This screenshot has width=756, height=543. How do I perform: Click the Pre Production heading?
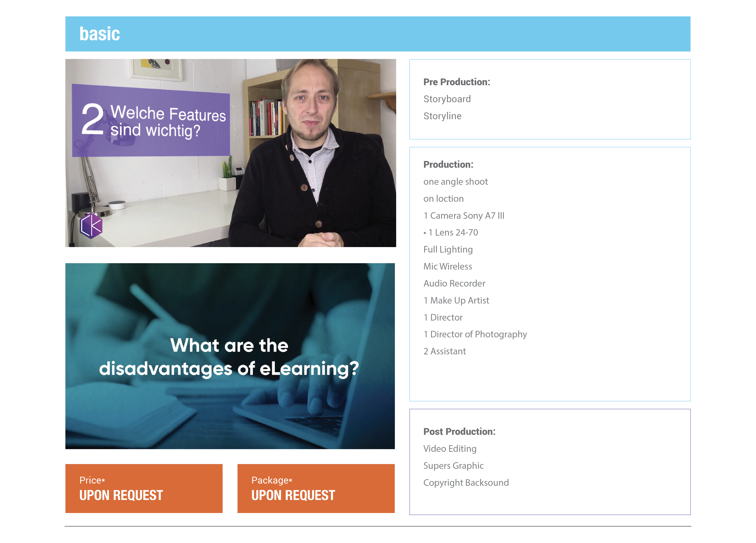(x=457, y=82)
